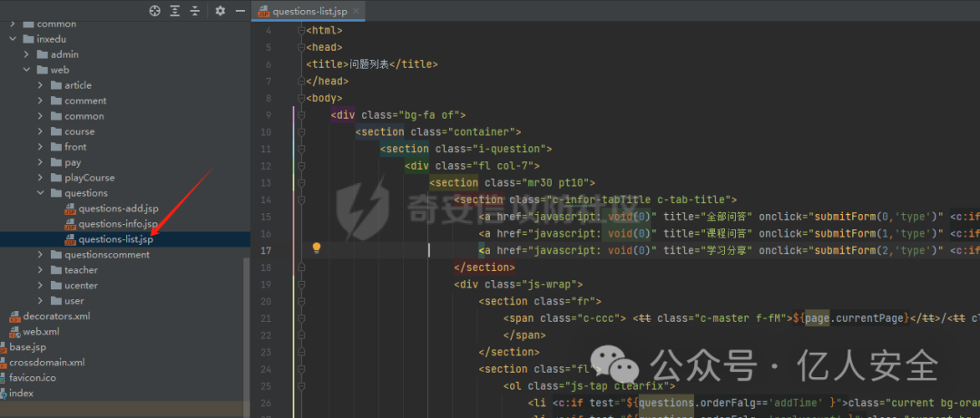Expand the comment folder
This screenshot has height=418, width=980.
click(41, 101)
